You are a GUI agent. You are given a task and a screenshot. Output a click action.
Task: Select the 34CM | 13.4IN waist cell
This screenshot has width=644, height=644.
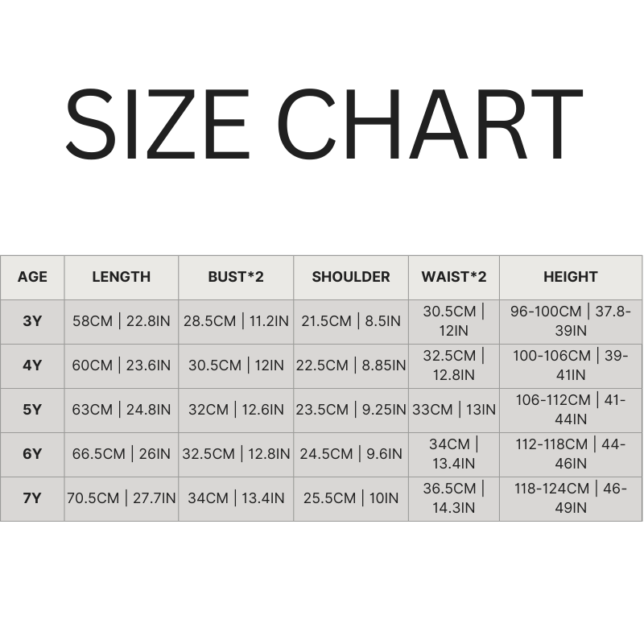454,454
